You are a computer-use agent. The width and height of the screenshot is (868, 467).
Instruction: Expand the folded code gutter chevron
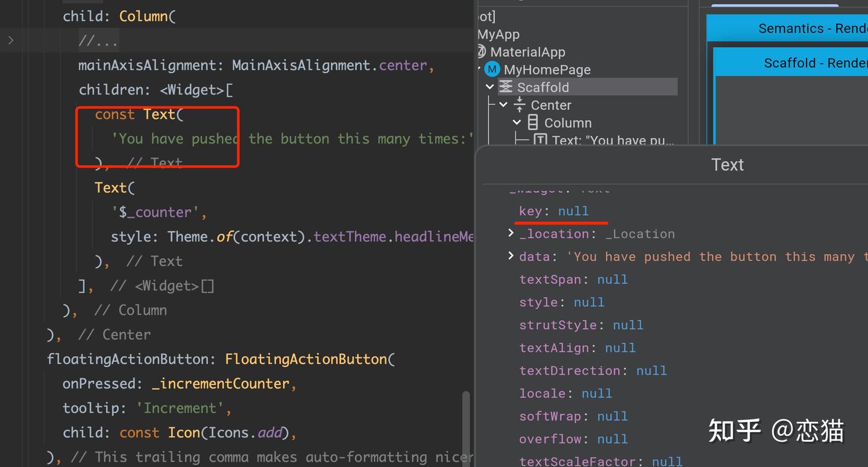(x=10, y=40)
